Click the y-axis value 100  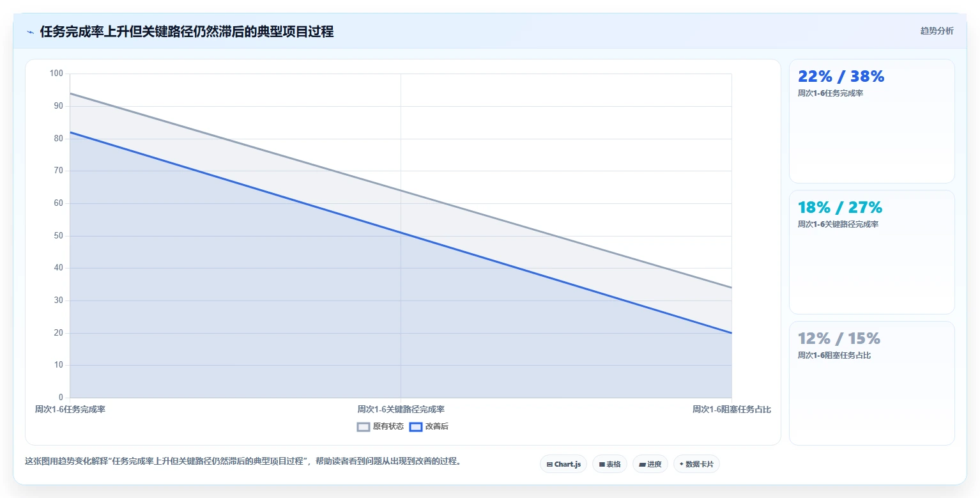[56, 74]
